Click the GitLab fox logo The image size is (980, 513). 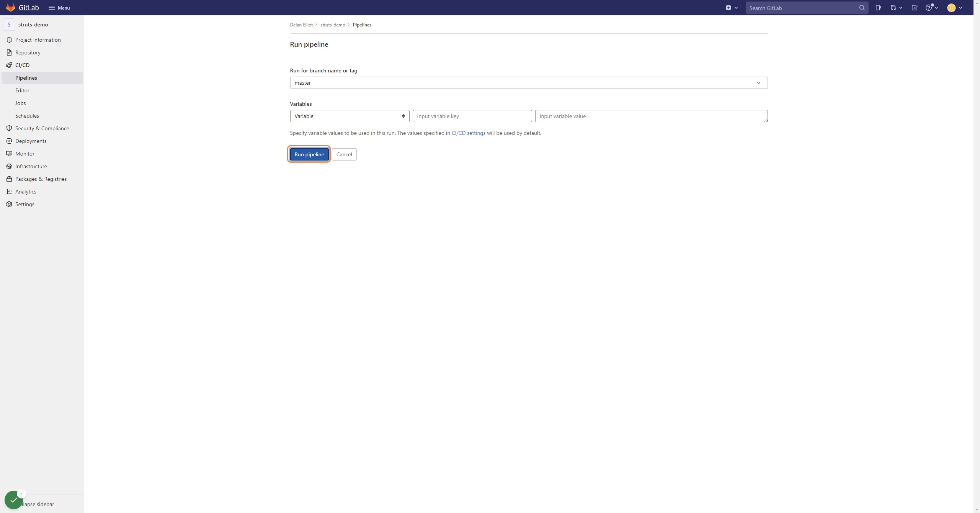point(11,8)
